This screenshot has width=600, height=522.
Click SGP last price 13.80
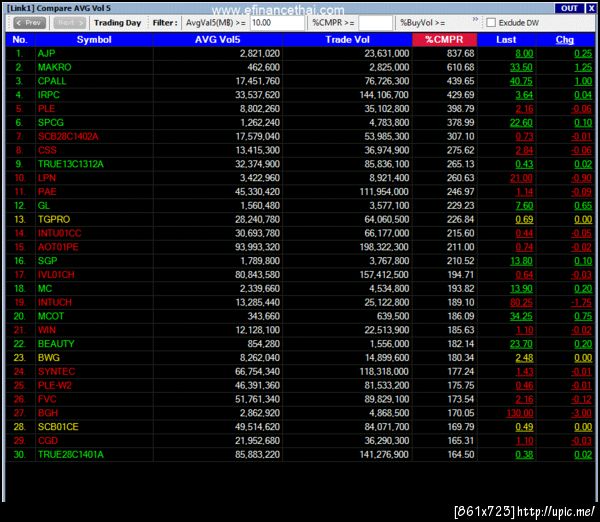(x=521, y=261)
